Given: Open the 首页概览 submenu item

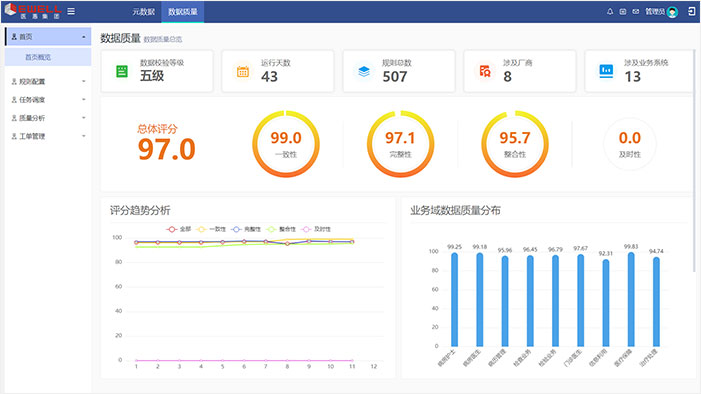Looking at the screenshot, I should click(48, 57).
